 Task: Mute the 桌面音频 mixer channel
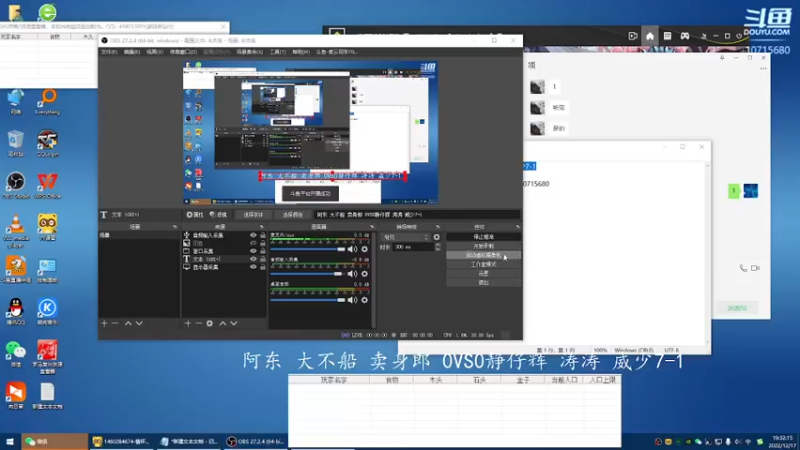pyautogui.click(x=352, y=300)
